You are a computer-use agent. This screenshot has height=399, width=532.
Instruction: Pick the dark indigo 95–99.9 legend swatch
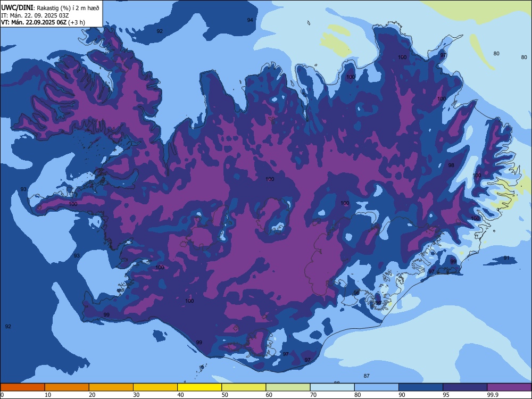click(465, 387)
